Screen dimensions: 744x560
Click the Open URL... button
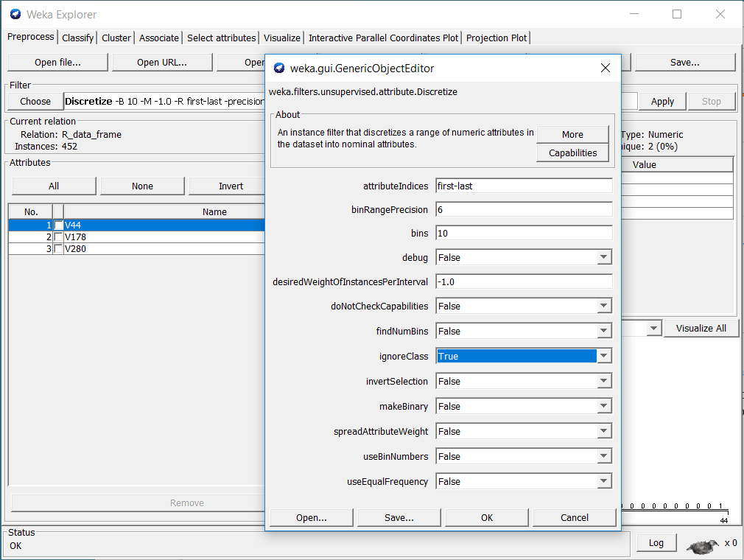click(162, 62)
